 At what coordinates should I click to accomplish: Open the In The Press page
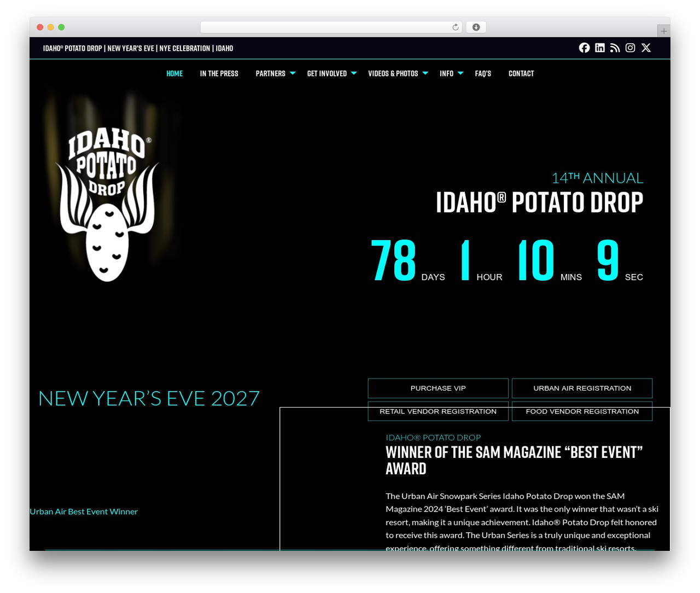(x=219, y=73)
